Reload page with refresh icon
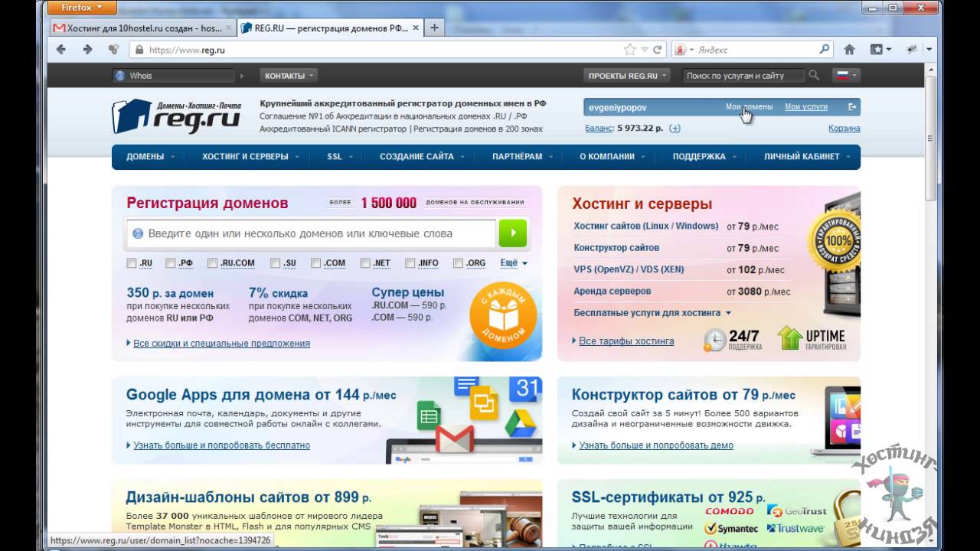The height and width of the screenshot is (551, 980). [x=657, y=50]
